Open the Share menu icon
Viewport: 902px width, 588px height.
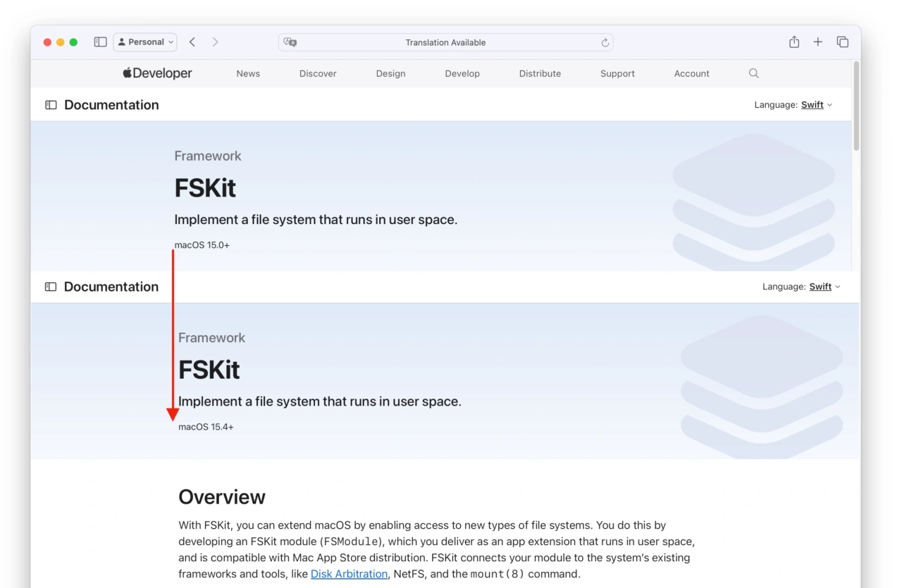click(794, 42)
